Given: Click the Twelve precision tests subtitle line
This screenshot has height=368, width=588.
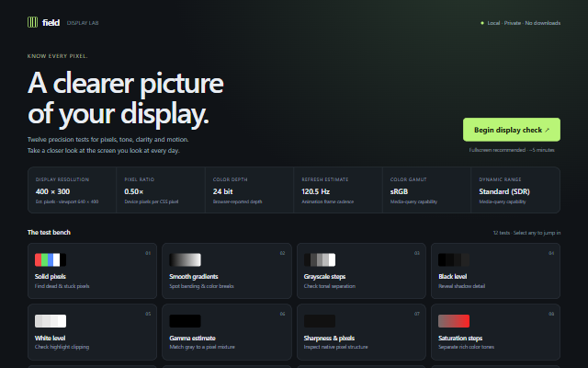Looking at the screenshot, I should click(x=108, y=139).
